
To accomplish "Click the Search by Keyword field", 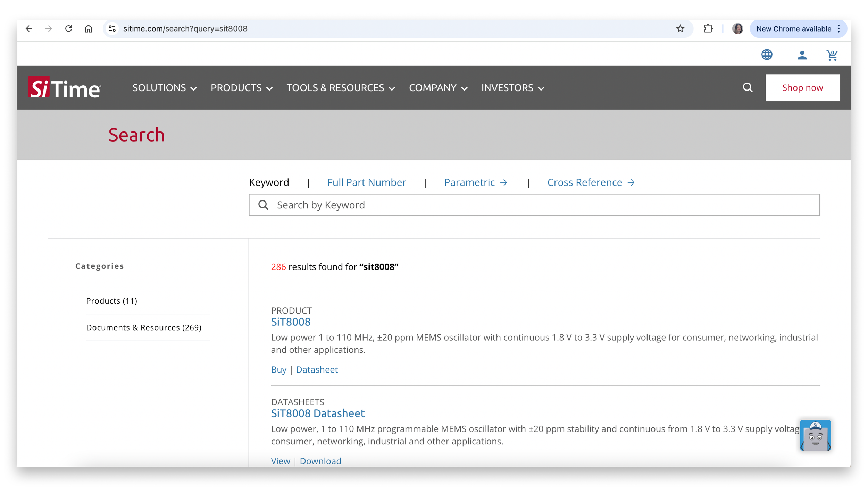I will click(534, 205).
